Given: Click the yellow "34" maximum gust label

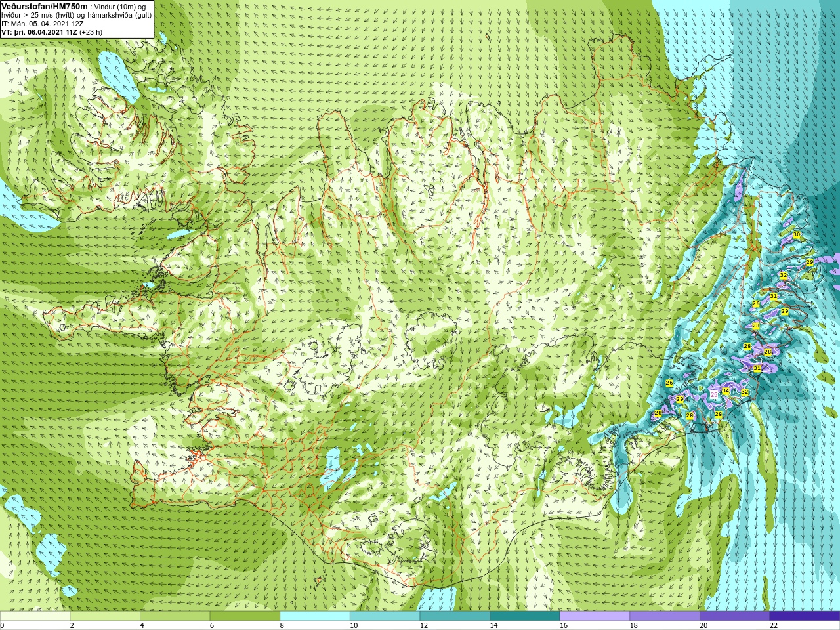Looking at the screenshot, I should point(725,391).
